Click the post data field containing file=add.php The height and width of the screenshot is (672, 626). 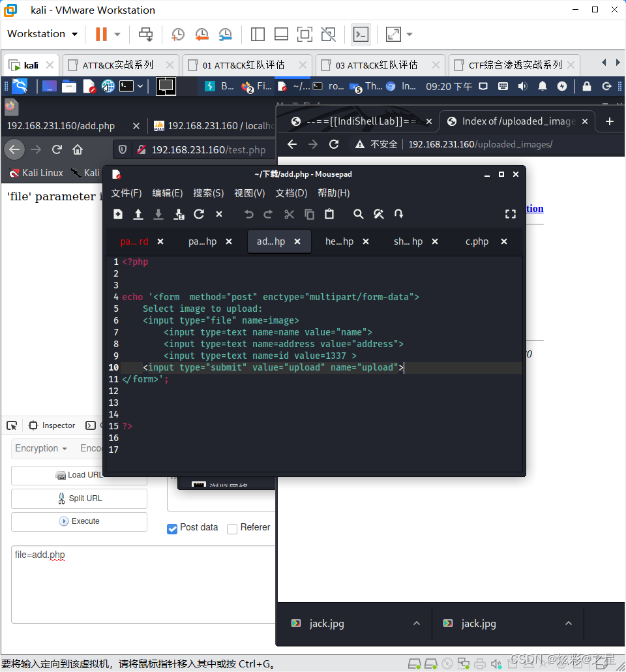(143, 585)
